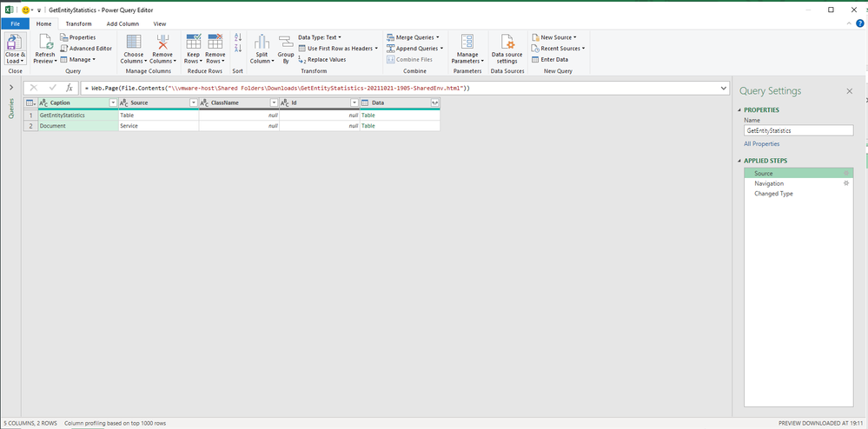Confirm formula with the checkmark icon
Screen dimensions: 868x429
pos(53,88)
